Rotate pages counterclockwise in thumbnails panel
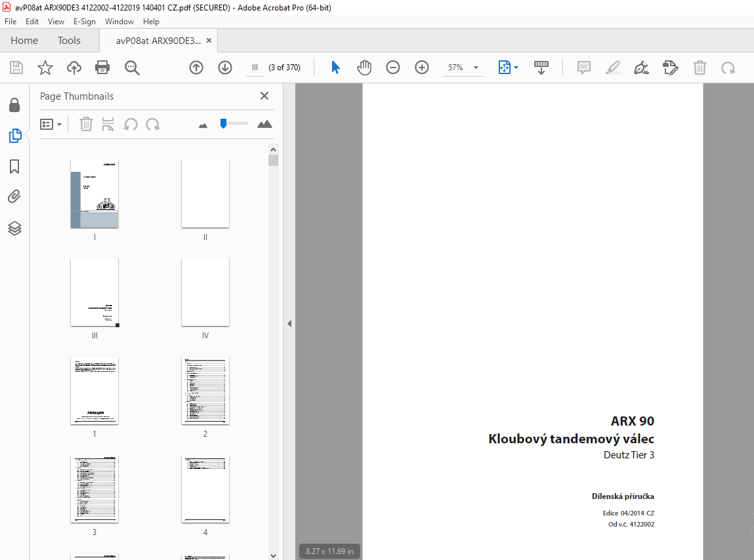This screenshot has width=754, height=560. coord(131,124)
